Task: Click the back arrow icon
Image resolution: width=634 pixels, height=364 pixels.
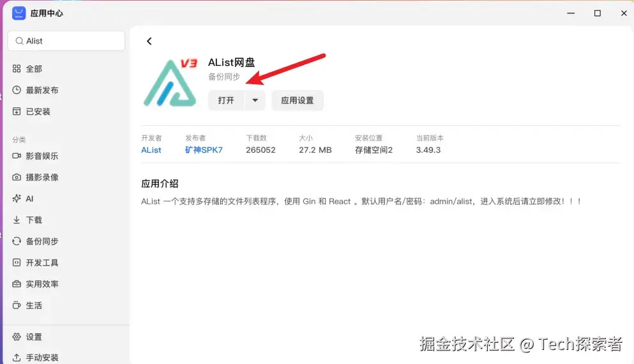Action: pyautogui.click(x=149, y=42)
